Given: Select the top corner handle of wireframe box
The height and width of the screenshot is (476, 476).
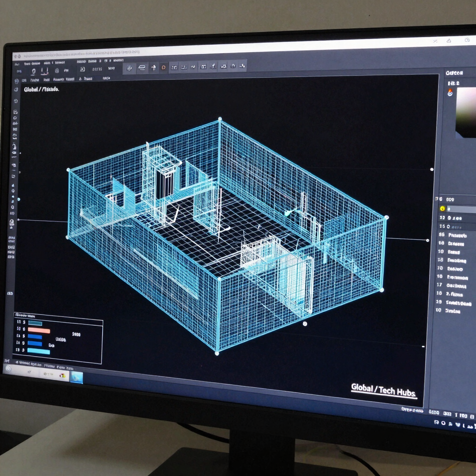Looking at the screenshot, I should [x=220, y=119].
